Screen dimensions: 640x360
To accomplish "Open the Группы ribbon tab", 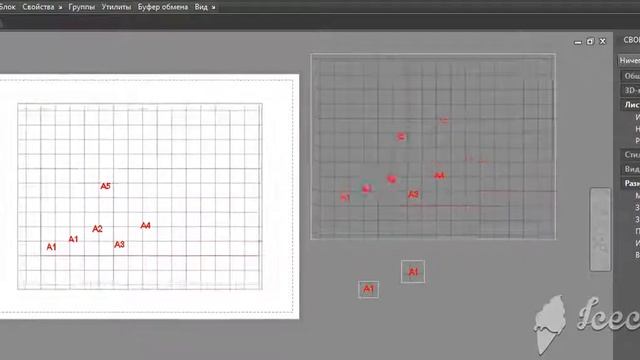I will pyautogui.click(x=82, y=7).
